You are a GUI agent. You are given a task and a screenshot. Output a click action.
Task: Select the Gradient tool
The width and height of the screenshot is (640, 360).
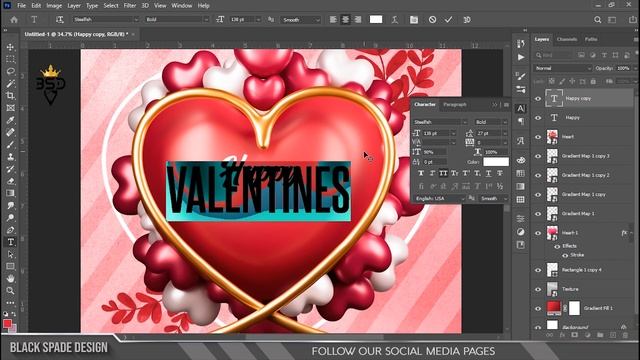click(10, 193)
